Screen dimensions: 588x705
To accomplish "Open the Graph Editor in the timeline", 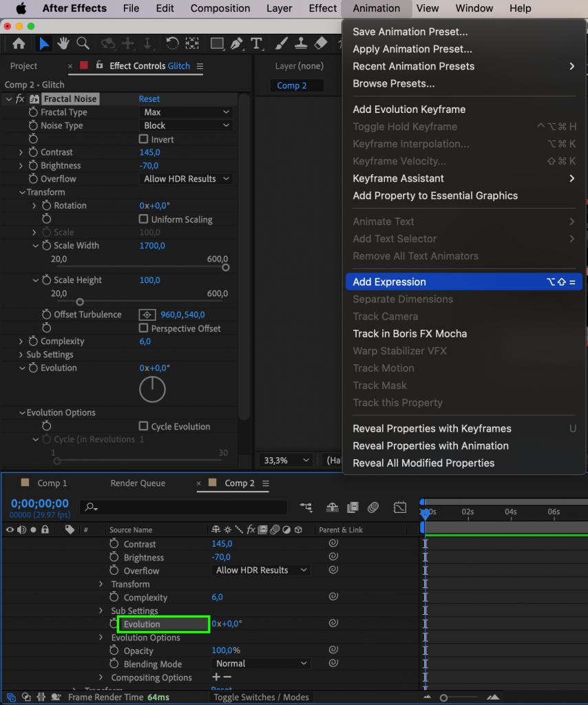I will pos(400,507).
